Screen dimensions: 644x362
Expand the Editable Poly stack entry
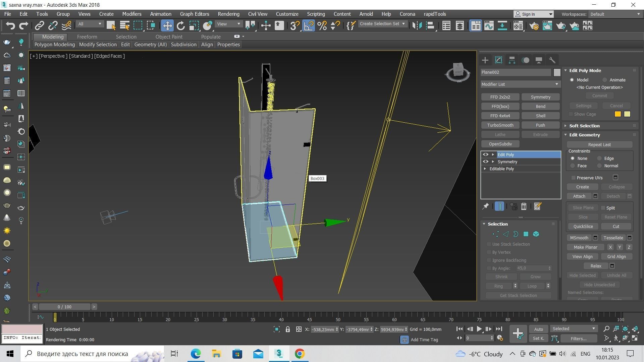[485, 169]
